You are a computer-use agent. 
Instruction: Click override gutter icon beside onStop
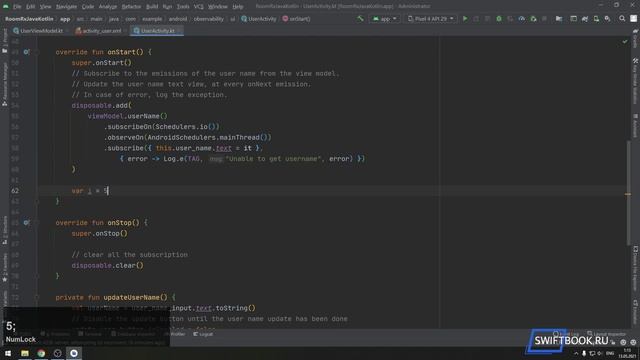pyautogui.click(x=26, y=222)
